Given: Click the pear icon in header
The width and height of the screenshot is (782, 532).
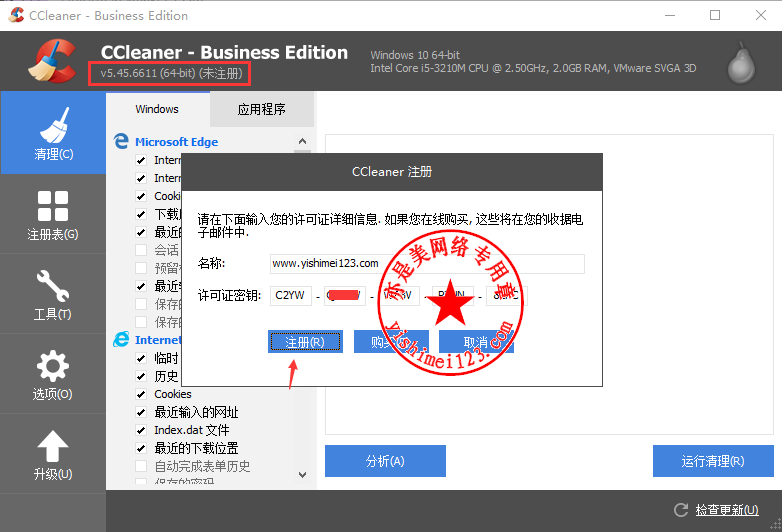Looking at the screenshot, I should pyautogui.click(x=741, y=63).
